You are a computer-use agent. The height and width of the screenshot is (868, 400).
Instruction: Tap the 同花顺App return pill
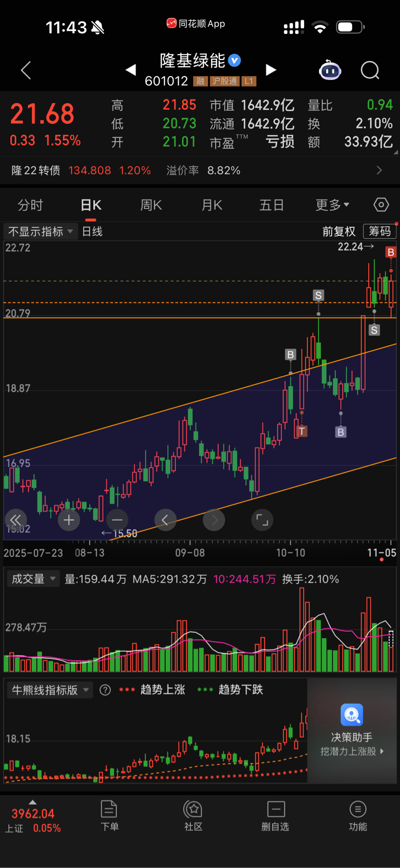pyautogui.click(x=196, y=23)
